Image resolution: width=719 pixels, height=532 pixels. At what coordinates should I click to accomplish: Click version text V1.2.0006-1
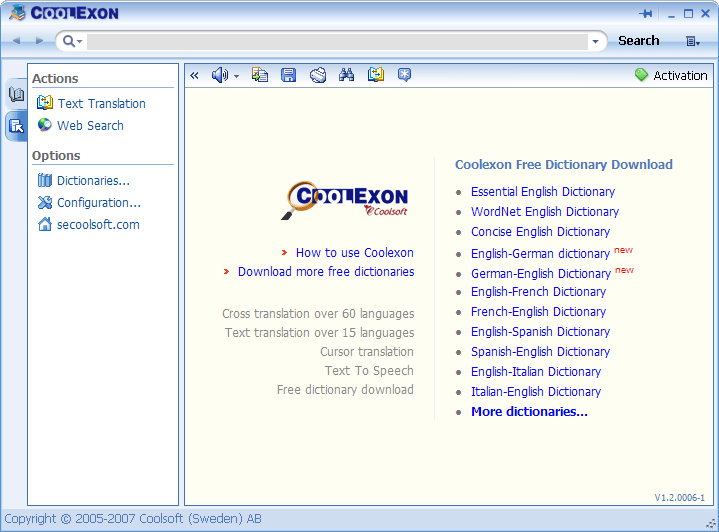click(679, 498)
